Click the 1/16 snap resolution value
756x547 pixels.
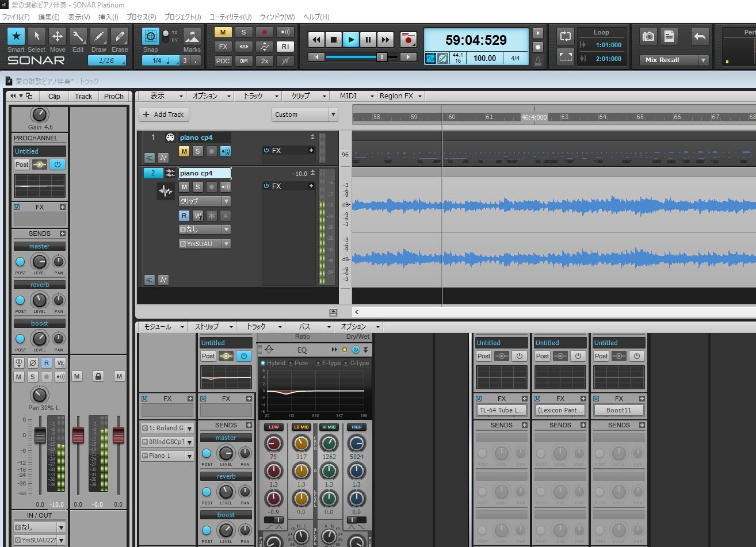[x=106, y=61]
